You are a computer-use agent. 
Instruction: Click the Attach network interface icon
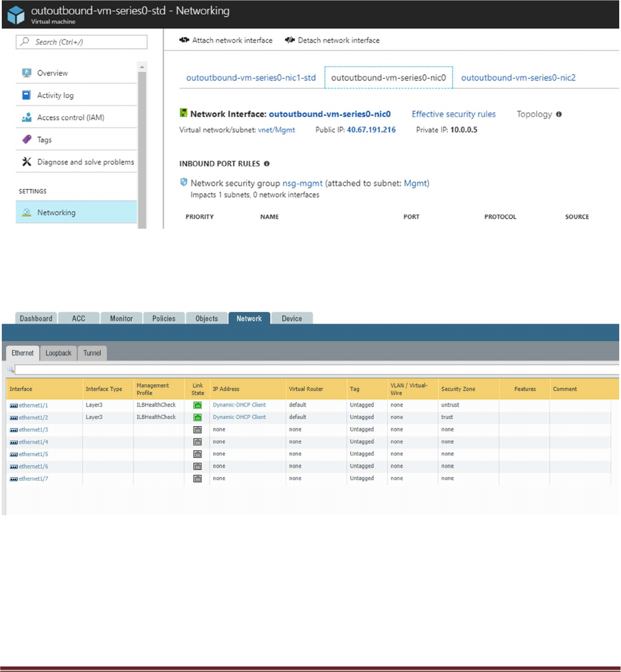(x=184, y=40)
